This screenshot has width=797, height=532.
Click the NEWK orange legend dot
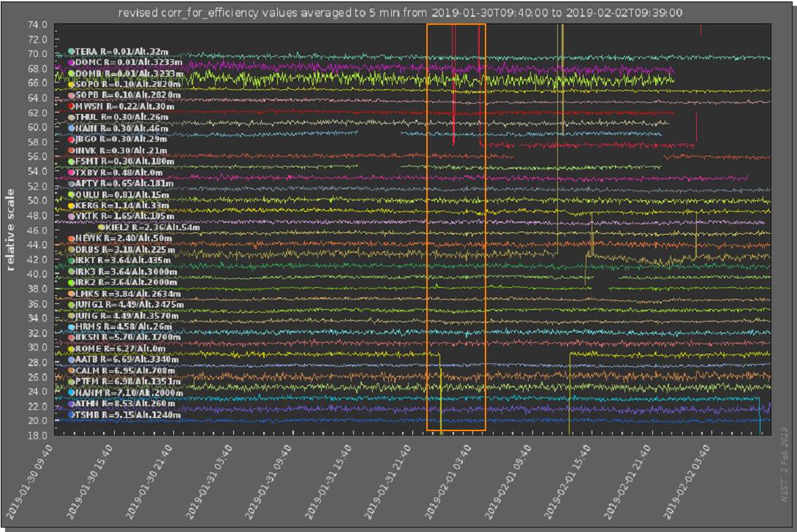tap(72, 238)
